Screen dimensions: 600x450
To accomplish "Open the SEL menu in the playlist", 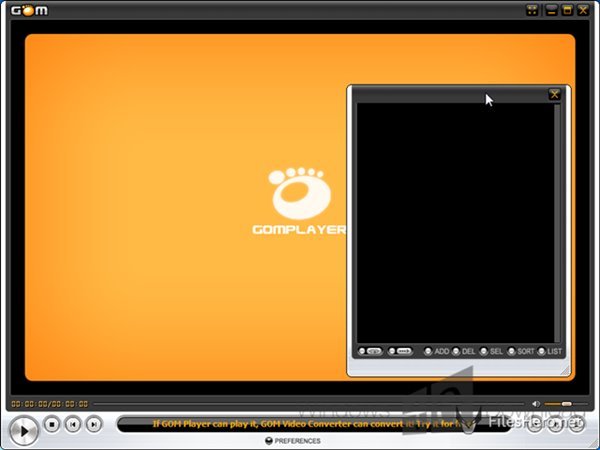I will [492, 351].
